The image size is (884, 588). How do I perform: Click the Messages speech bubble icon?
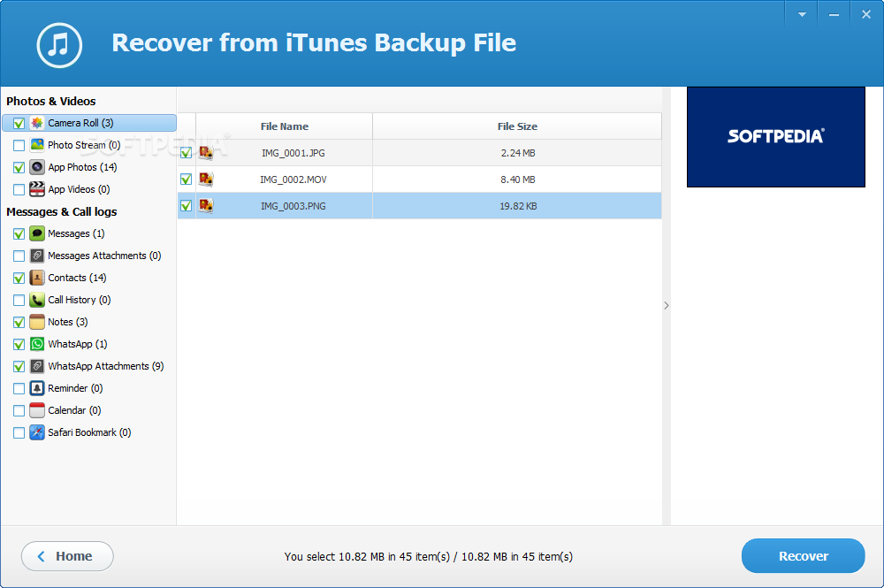tap(37, 233)
